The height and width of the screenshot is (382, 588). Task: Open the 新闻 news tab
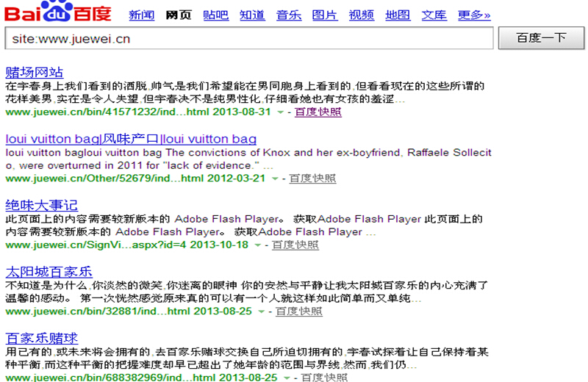pos(141,15)
